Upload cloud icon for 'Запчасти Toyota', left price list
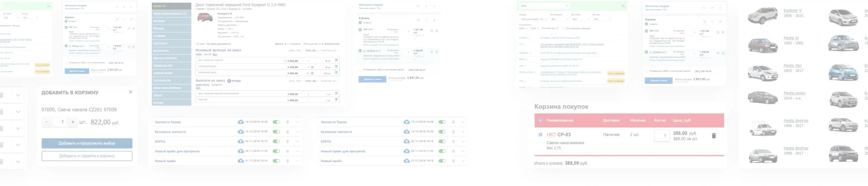868x186 pixels. (x=241, y=122)
